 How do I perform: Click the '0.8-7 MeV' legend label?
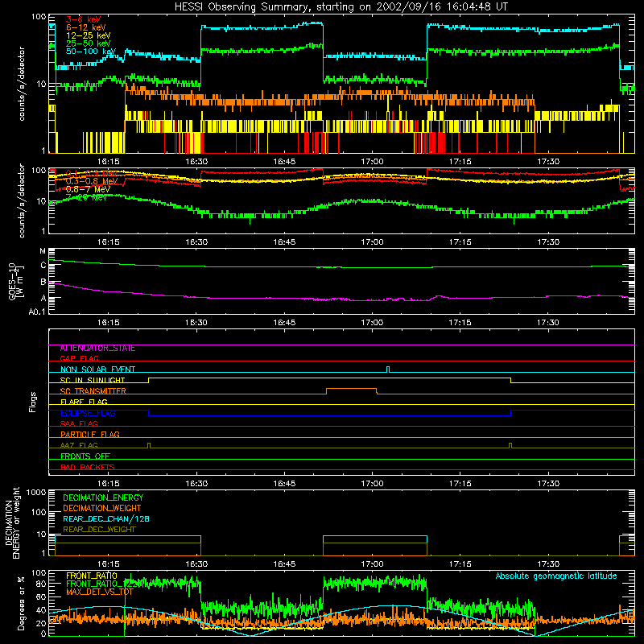[x=88, y=189]
